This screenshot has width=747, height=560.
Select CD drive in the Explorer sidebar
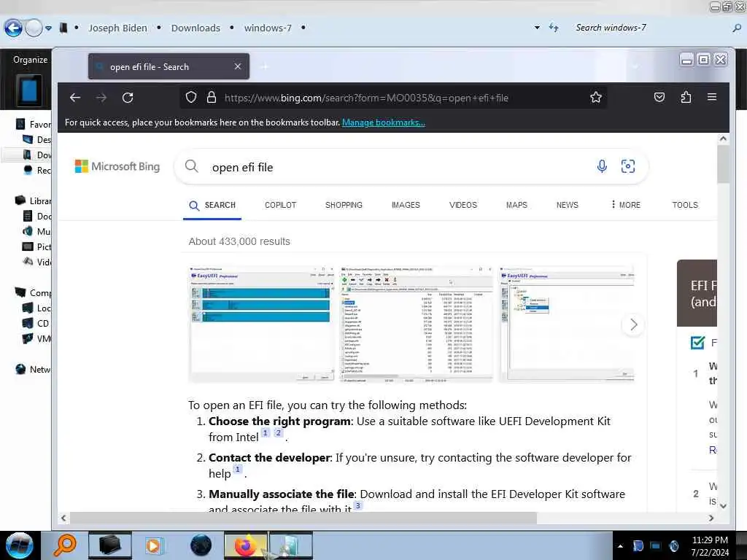pos(36,323)
